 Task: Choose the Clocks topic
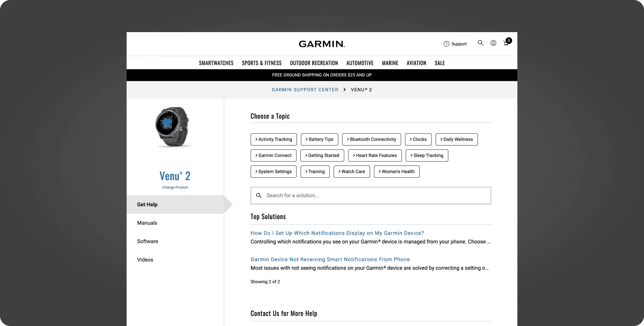tap(418, 139)
